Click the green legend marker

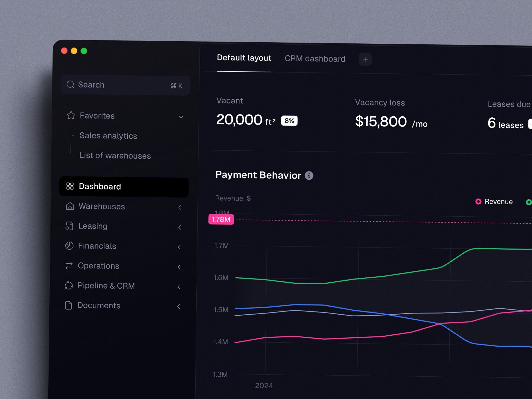[x=529, y=202]
